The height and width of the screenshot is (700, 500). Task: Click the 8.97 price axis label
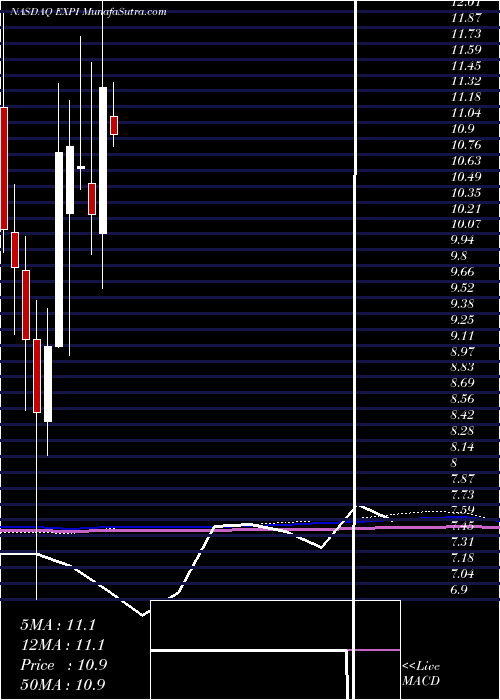(x=462, y=352)
